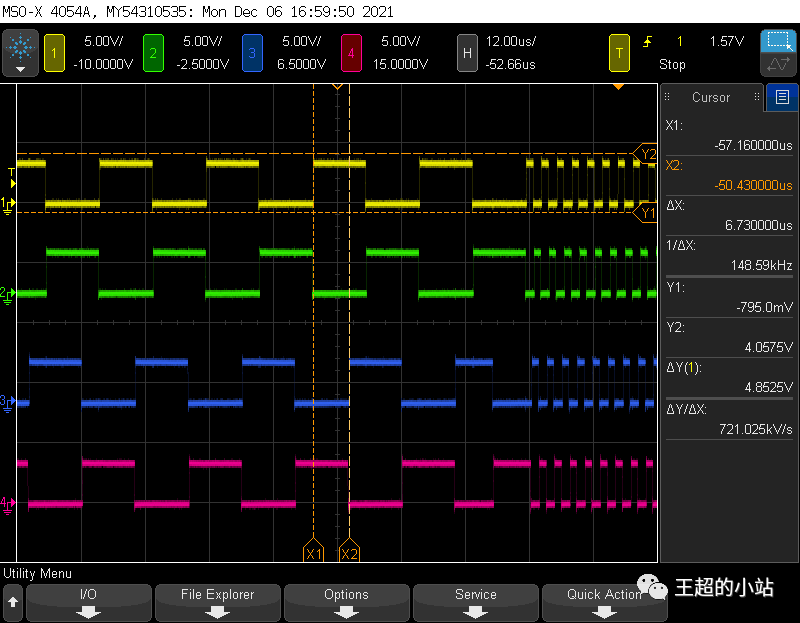This screenshot has height=623, width=800.
Task: Open the Cursor sidebar list menu icon
Action: coord(781,97)
